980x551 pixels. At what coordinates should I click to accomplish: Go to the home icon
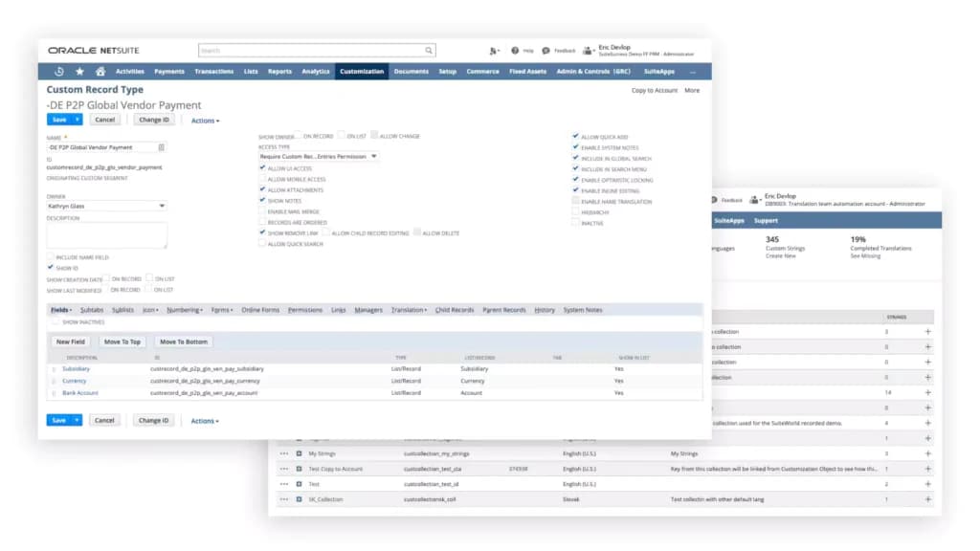click(100, 71)
